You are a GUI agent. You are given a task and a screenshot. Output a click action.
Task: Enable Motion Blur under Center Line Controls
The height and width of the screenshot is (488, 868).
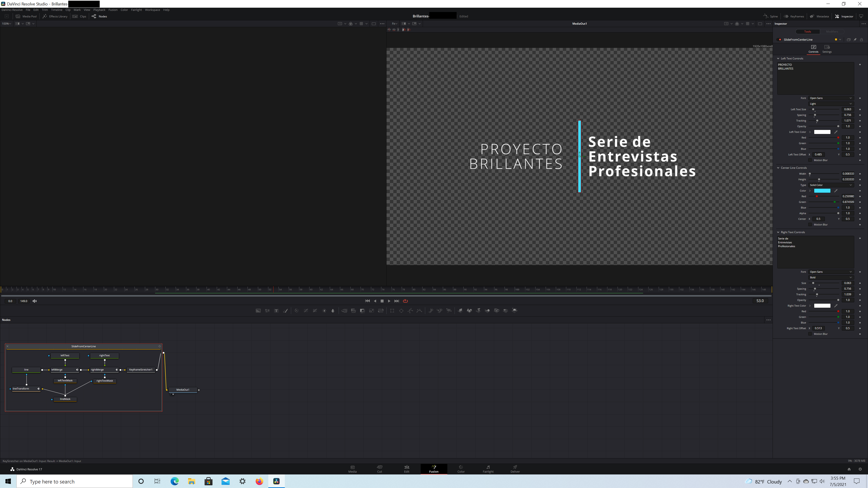click(x=810, y=225)
